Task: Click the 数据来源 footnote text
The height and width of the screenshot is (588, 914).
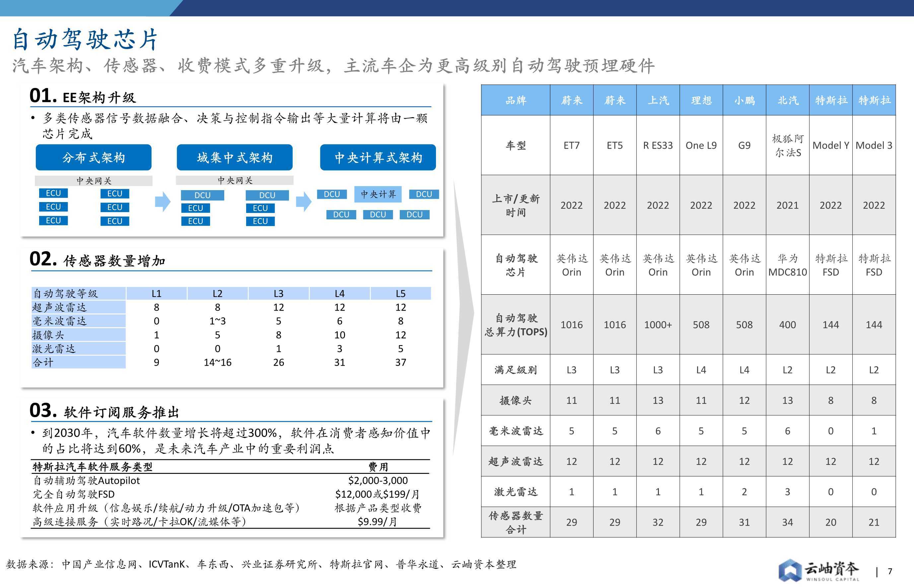Action: (x=261, y=564)
